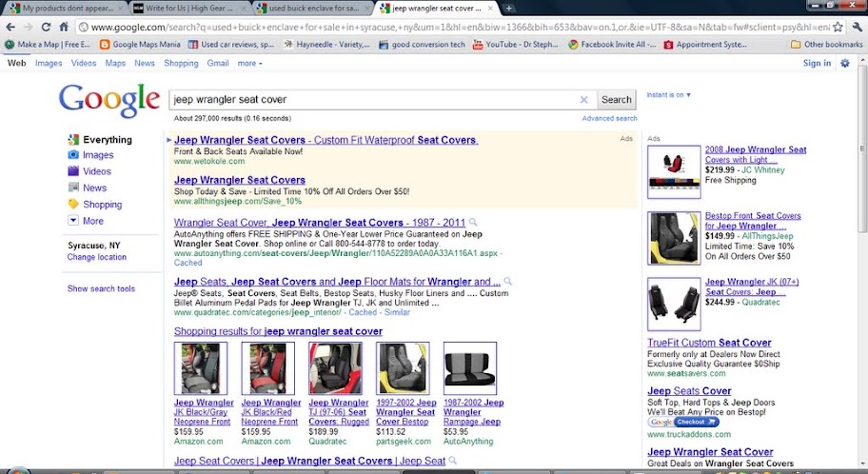The width and height of the screenshot is (868, 474).
Task: Show search tools in sidebar
Action: click(101, 288)
